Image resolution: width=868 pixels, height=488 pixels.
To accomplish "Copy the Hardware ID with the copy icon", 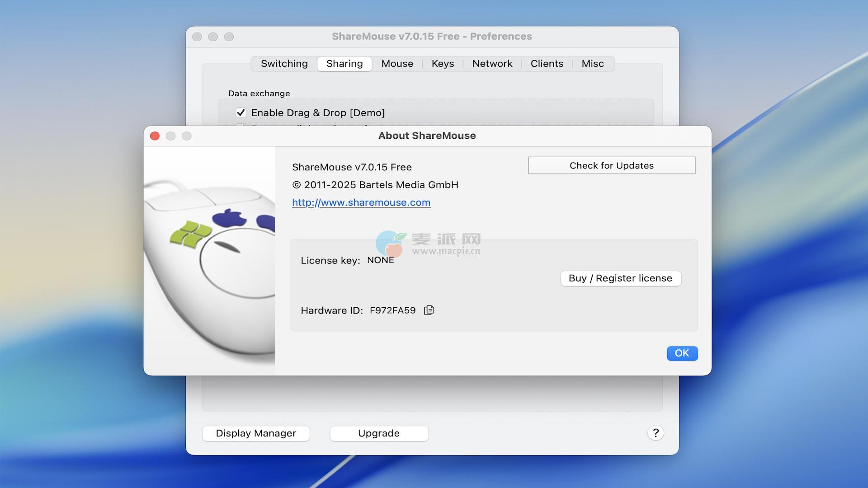I will coord(429,310).
